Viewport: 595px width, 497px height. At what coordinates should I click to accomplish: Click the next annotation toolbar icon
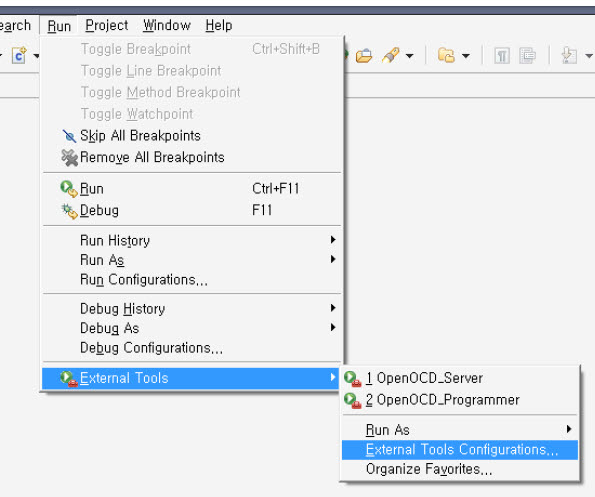click(x=569, y=56)
